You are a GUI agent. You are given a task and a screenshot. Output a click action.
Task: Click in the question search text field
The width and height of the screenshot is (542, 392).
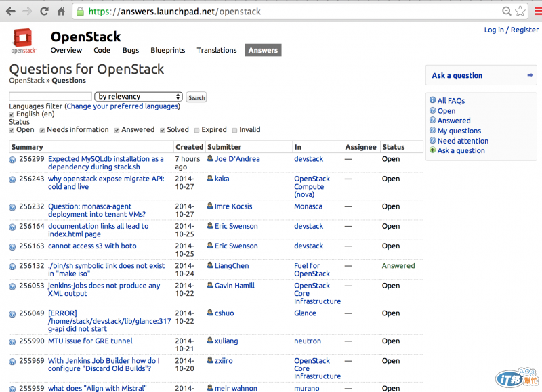click(50, 96)
